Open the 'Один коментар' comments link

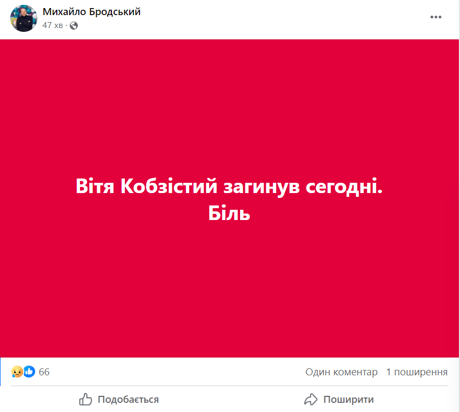pos(341,372)
